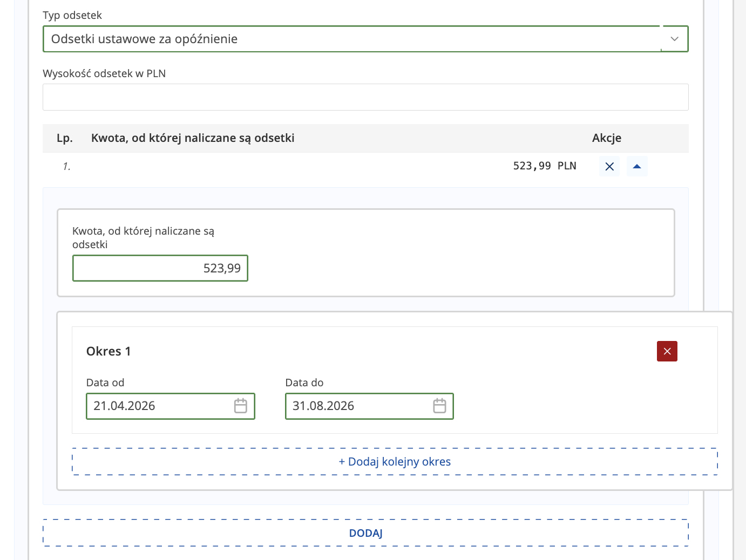
Task: Open the Typ odsetek dropdown
Action: coord(365,39)
